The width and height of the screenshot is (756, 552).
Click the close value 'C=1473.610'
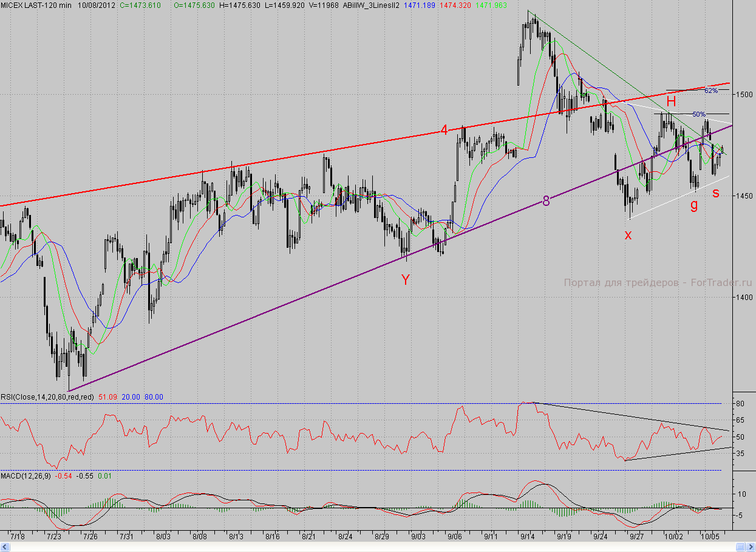pyautogui.click(x=140, y=4)
